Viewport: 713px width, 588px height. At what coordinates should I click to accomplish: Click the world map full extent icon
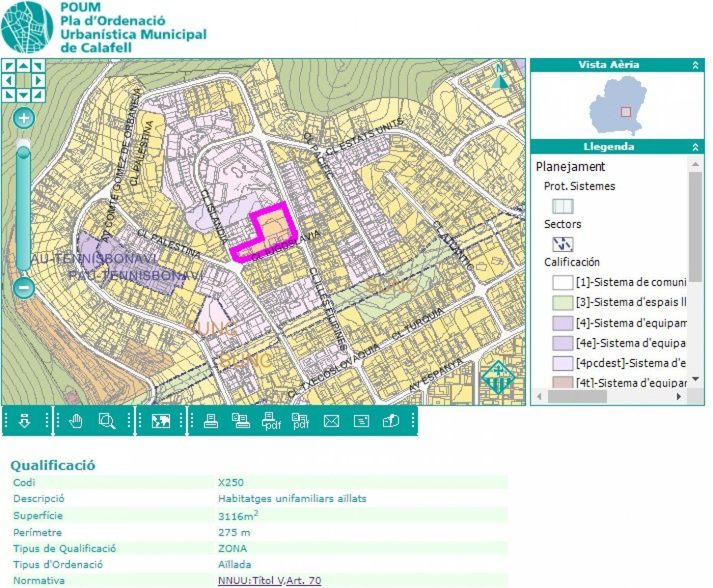coord(160,421)
